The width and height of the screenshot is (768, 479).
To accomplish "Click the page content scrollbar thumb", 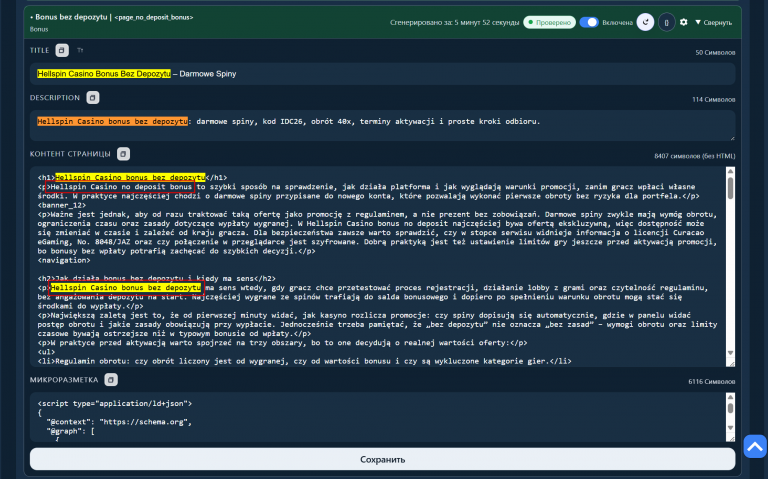I will [x=730, y=188].
